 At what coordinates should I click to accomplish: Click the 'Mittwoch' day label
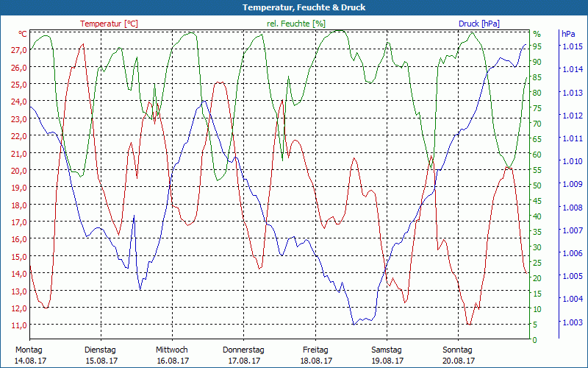pyautogui.click(x=172, y=350)
